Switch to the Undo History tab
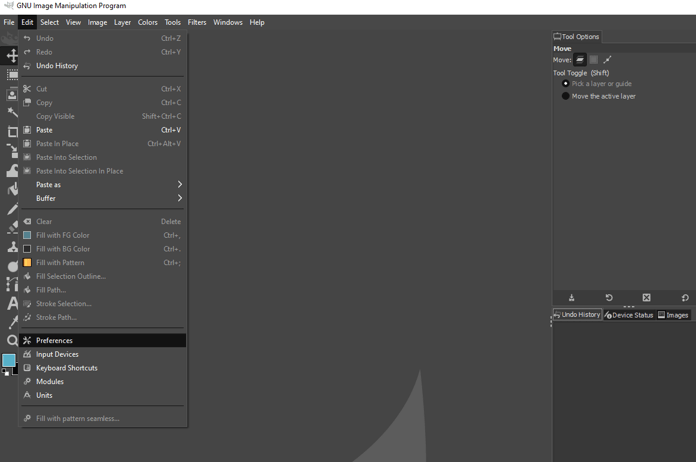The width and height of the screenshot is (696, 462). tap(577, 315)
